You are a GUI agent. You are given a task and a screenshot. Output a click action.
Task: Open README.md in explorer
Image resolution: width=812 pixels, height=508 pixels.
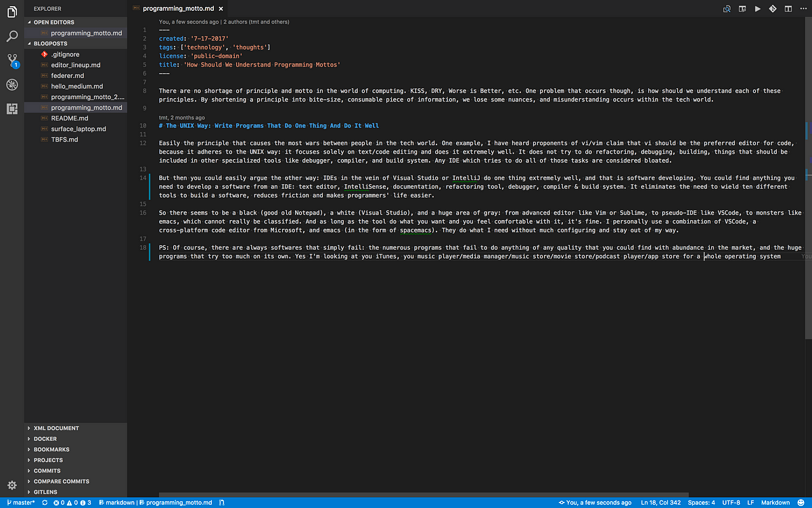pyautogui.click(x=76, y=118)
